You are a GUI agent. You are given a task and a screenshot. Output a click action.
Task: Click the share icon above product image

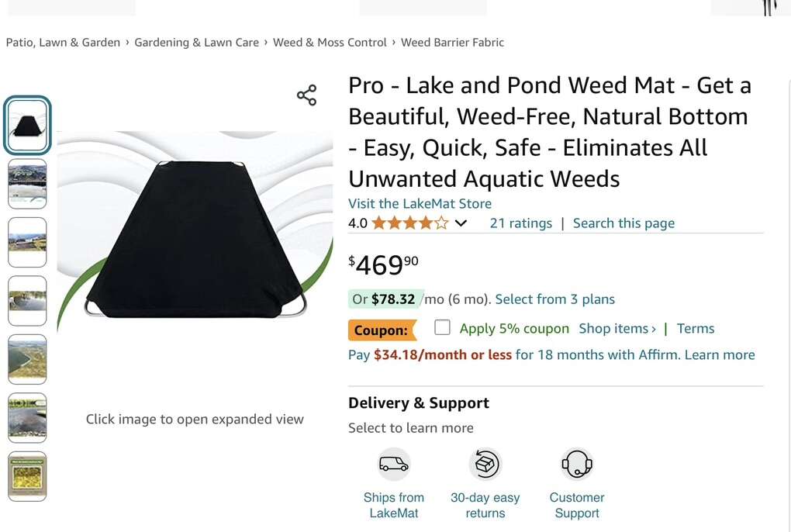pos(306,95)
